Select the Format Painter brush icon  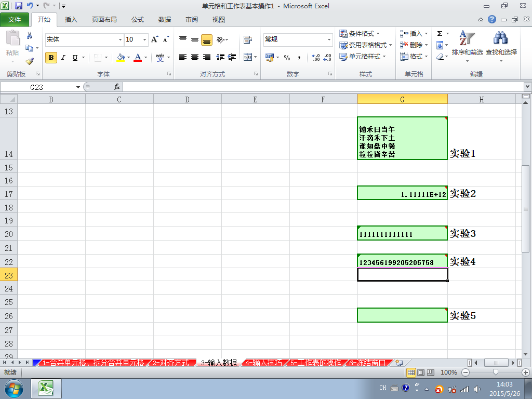(30, 61)
